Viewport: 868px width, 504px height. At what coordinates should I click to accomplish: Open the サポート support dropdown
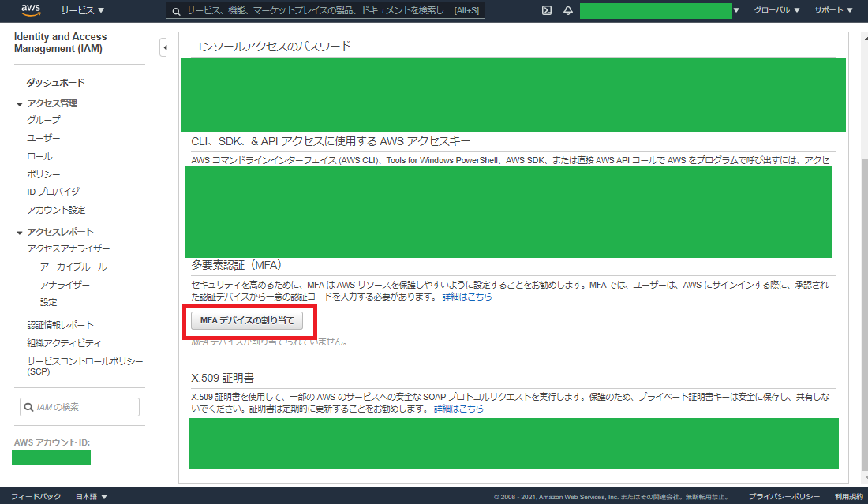pyautogui.click(x=833, y=10)
